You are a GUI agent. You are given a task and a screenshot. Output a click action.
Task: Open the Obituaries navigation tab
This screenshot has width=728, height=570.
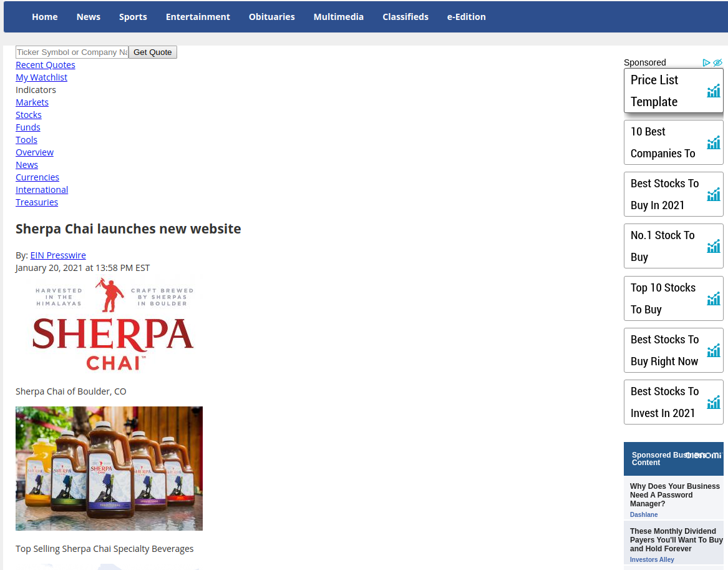[271, 17]
